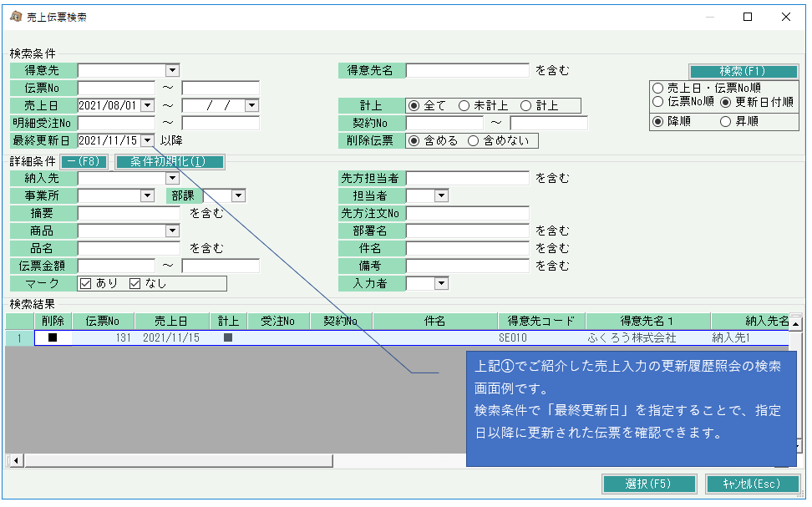Expand the 納入先 dropdown
This screenshot has height=507, width=812.
click(x=172, y=178)
